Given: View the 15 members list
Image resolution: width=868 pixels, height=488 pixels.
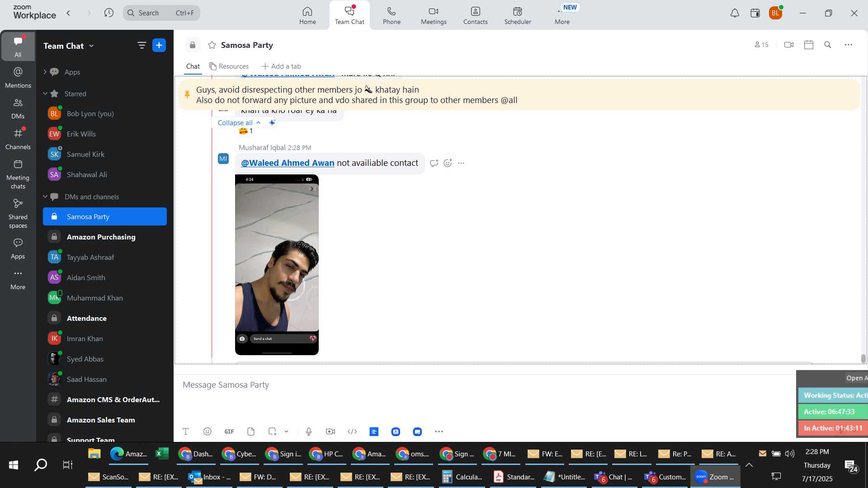Looking at the screenshot, I should pos(761,45).
